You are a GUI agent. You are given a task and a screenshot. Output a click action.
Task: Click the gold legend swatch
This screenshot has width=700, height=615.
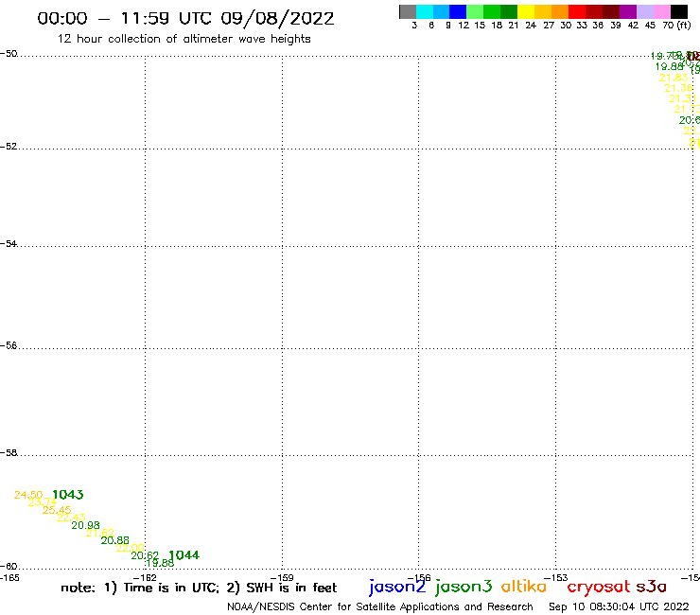(543, 12)
